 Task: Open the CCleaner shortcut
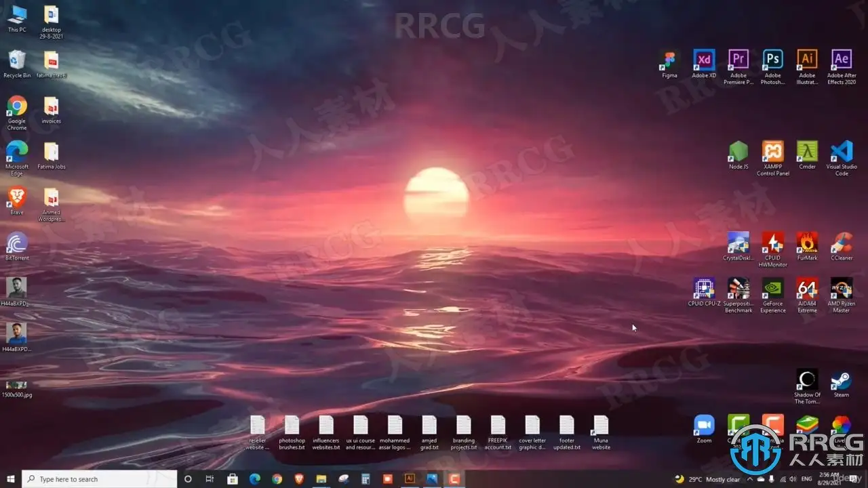click(x=842, y=247)
